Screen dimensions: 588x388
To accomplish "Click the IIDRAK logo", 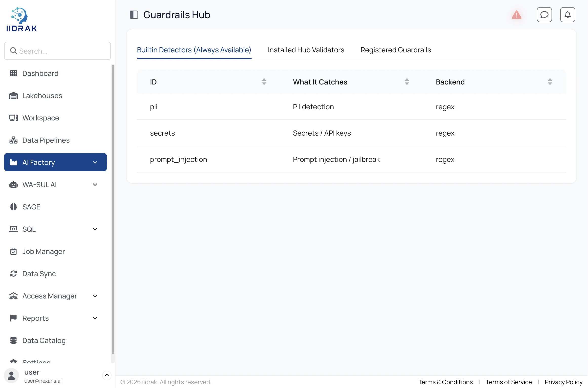I will (22, 19).
